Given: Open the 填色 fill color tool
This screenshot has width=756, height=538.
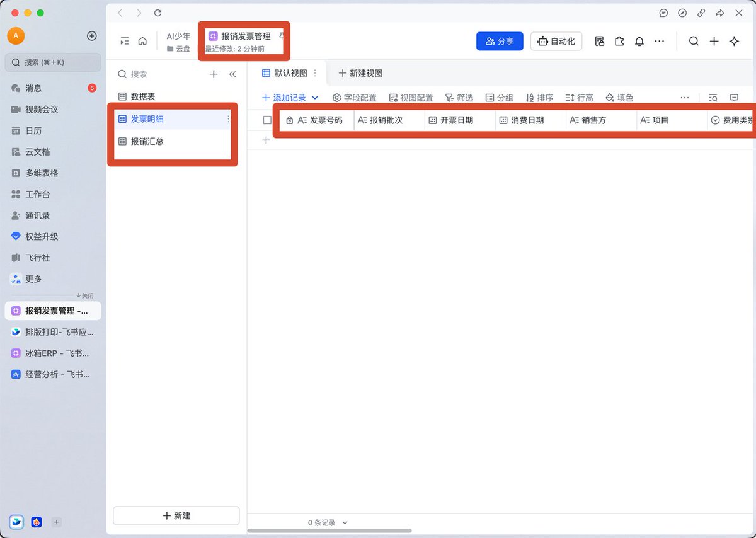Looking at the screenshot, I should click(x=619, y=98).
